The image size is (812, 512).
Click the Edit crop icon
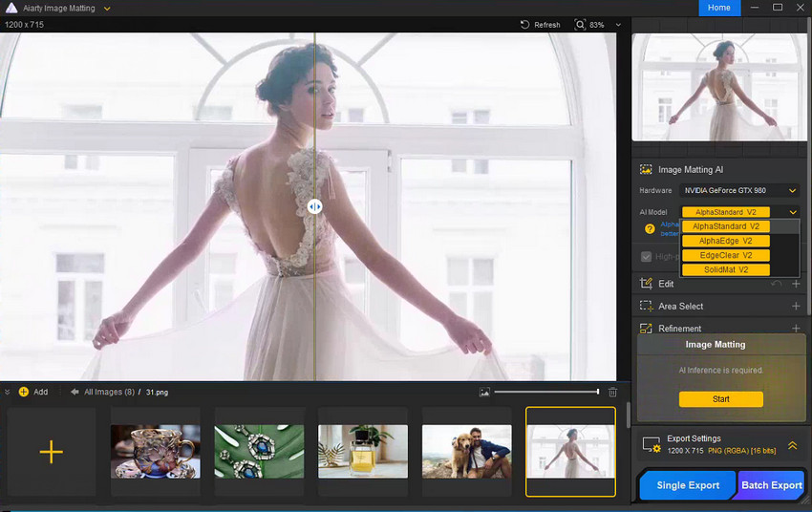coord(646,283)
